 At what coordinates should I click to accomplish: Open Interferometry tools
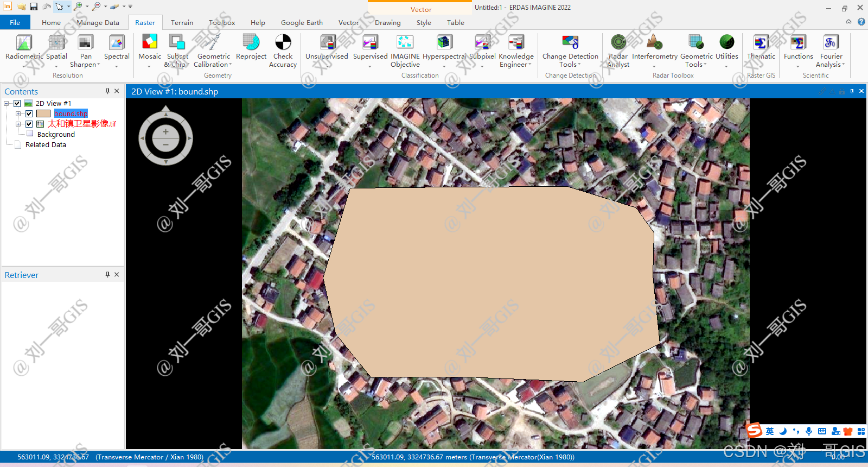pyautogui.click(x=655, y=48)
